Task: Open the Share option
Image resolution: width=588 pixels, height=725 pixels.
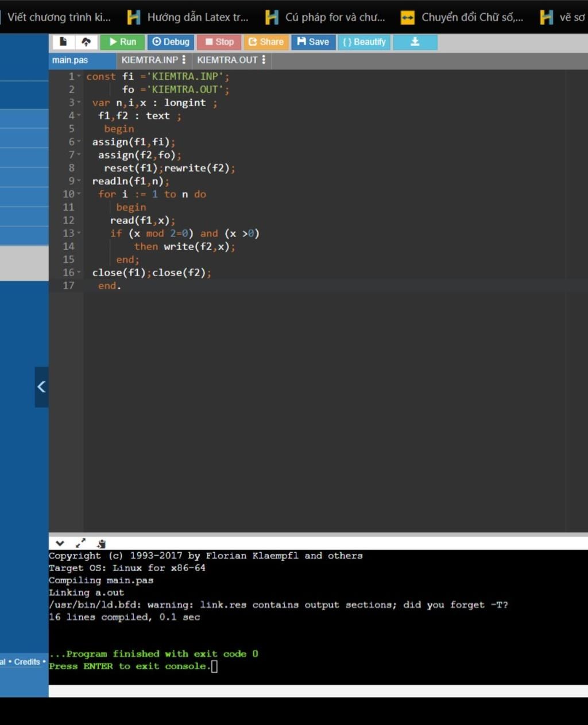Action: [x=266, y=42]
